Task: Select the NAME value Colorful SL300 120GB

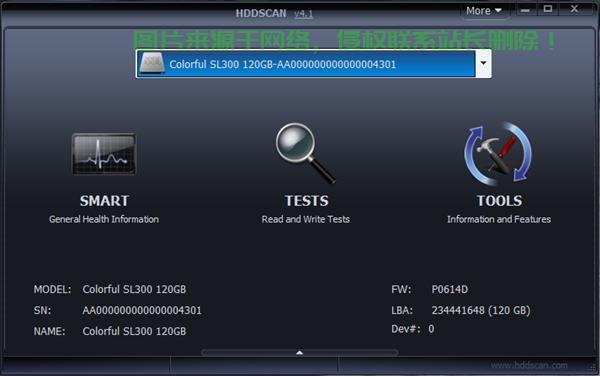Action: 134,331
